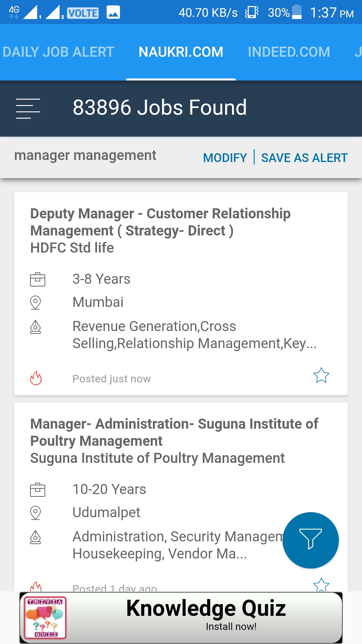Viewport: 362px width, 644px height.
Task: Tap the briefcase icon beside 10-20 Years
Action: point(38,490)
